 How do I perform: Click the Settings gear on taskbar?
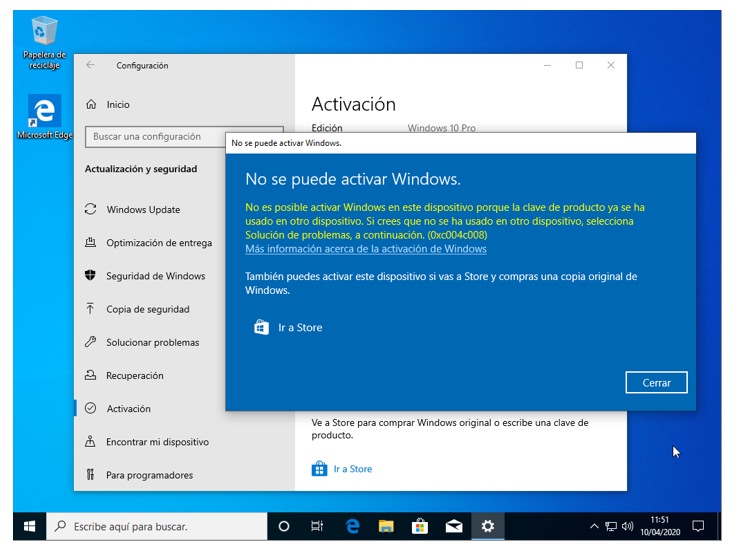(488, 526)
